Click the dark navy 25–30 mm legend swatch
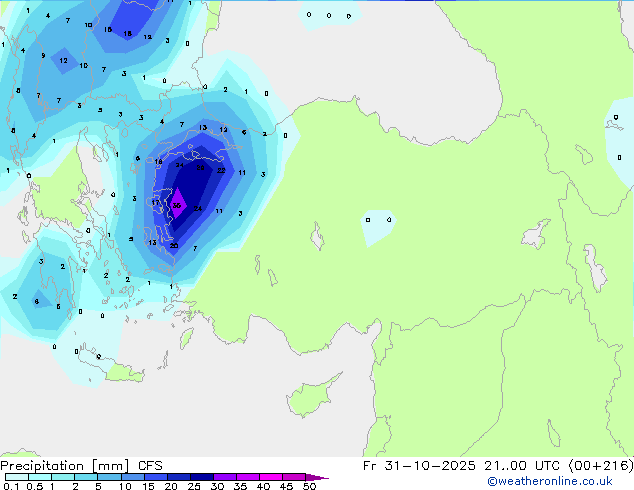The image size is (634, 490). point(202,477)
